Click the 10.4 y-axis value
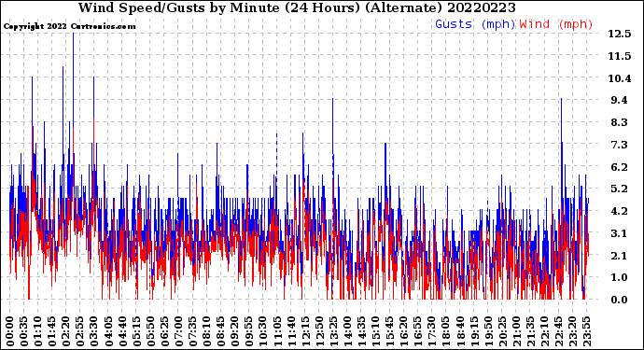 pos(620,78)
